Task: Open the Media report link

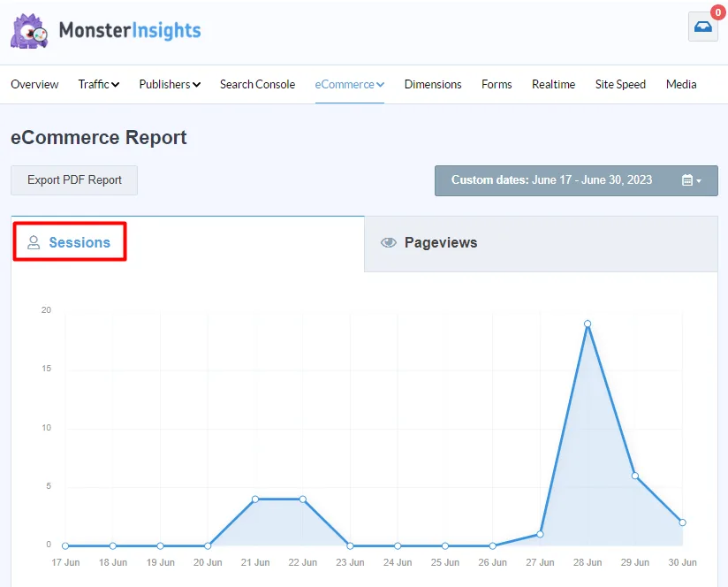Action: 681,85
